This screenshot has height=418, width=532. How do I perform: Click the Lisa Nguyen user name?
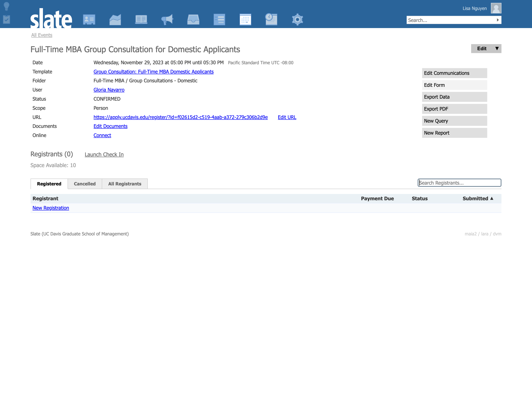click(x=474, y=8)
